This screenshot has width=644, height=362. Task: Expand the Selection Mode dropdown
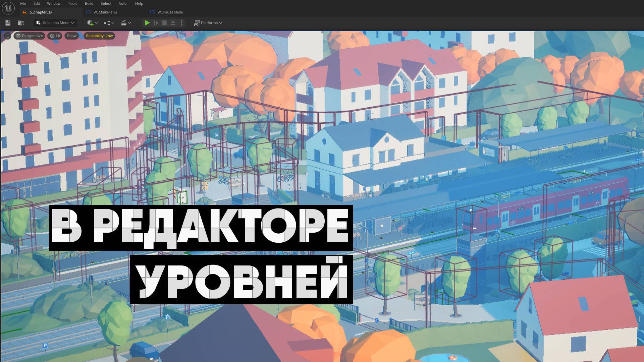click(x=55, y=23)
